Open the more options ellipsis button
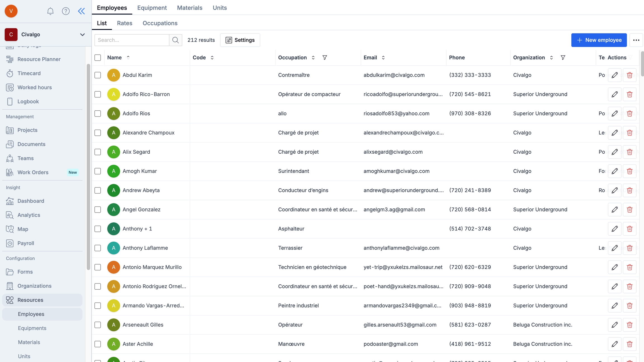 tap(636, 40)
